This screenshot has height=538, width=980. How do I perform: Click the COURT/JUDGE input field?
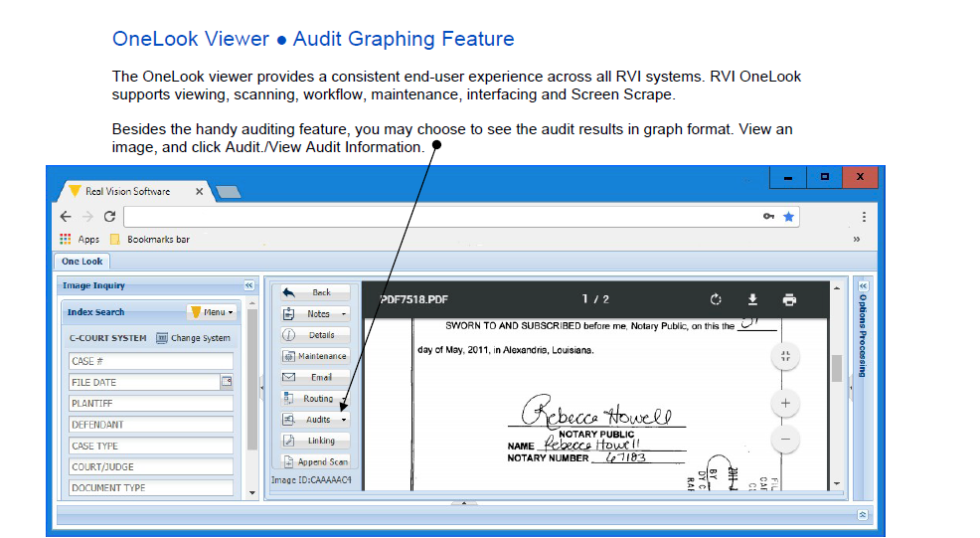coord(151,466)
